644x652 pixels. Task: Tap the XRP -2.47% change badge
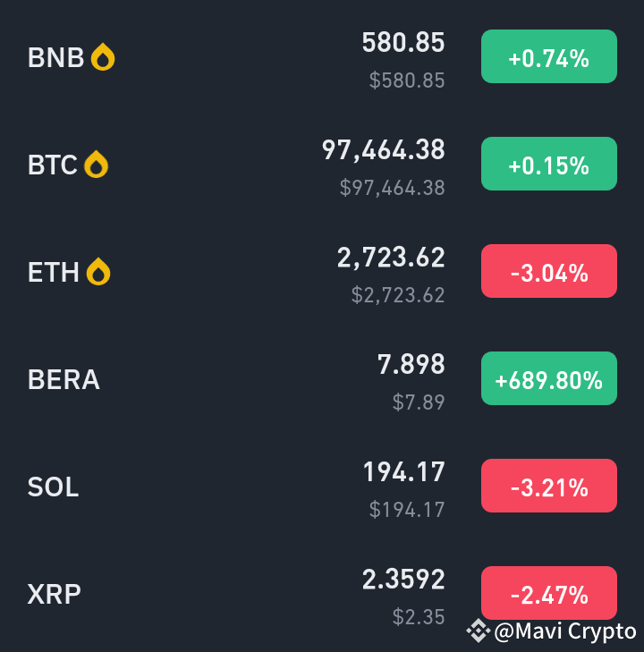pos(549,593)
